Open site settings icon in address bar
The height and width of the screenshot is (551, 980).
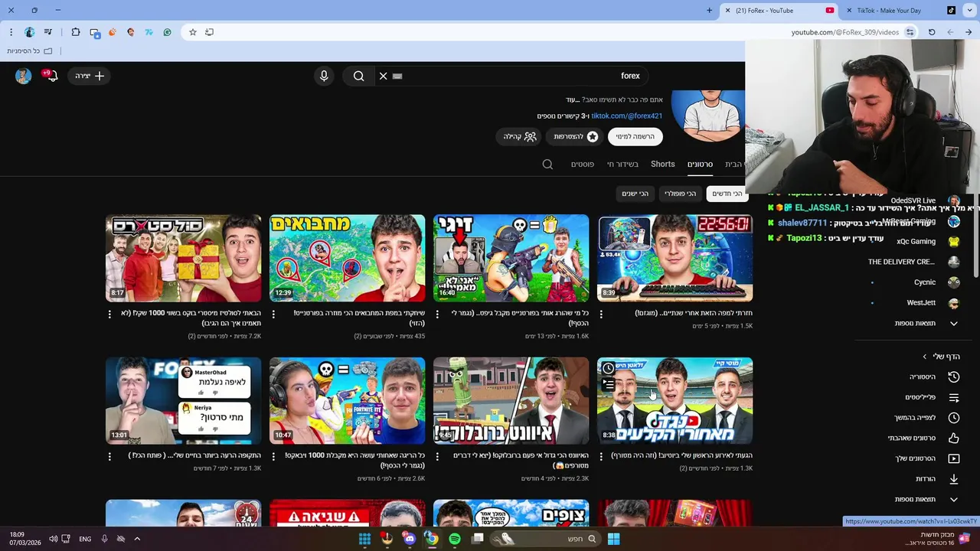[x=910, y=32]
